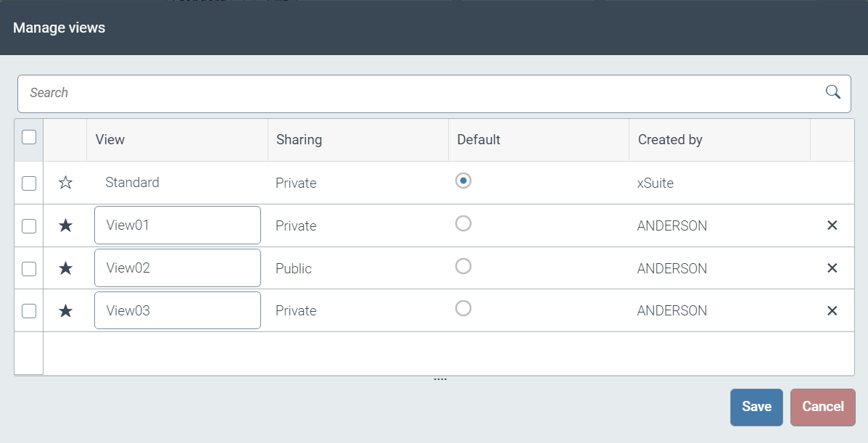The height and width of the screenshot is (443, 868).
Task: Set View01 as the default view
Action: pos(463,223)
